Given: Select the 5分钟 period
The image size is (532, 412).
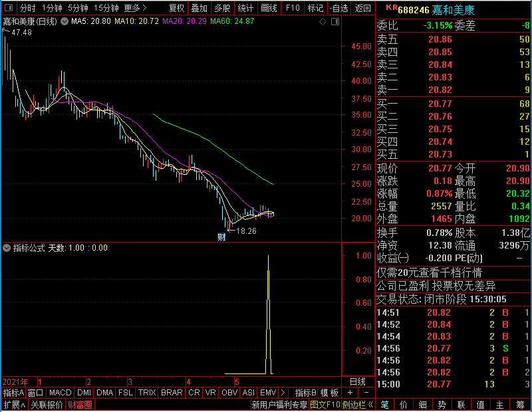Looking at the screenshot, I should tap(78, 8).
